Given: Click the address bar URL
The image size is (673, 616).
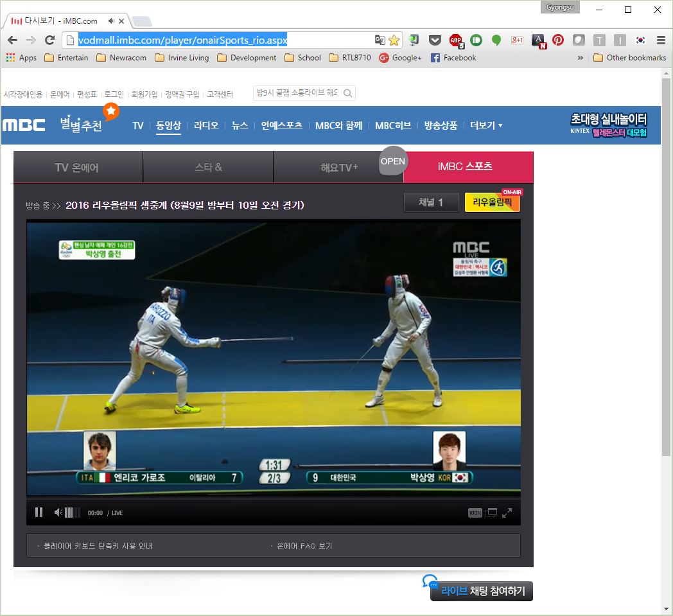Looking at the screenshot, I should (182, 40).
